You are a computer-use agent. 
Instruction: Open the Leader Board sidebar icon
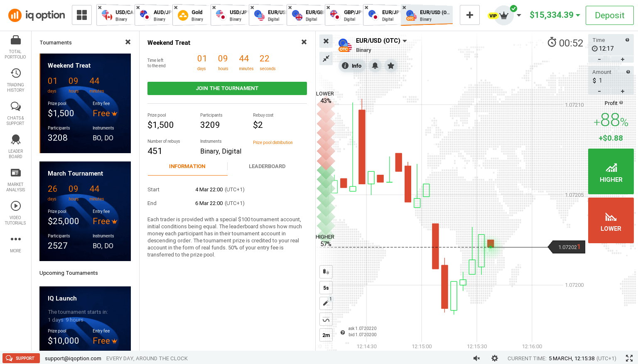(15, 140)
